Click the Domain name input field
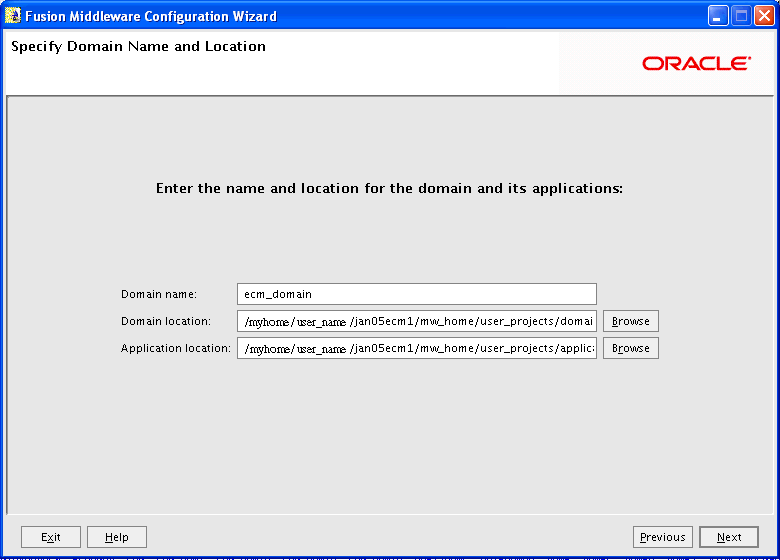The image size is (780, 560). pos(417,294)
